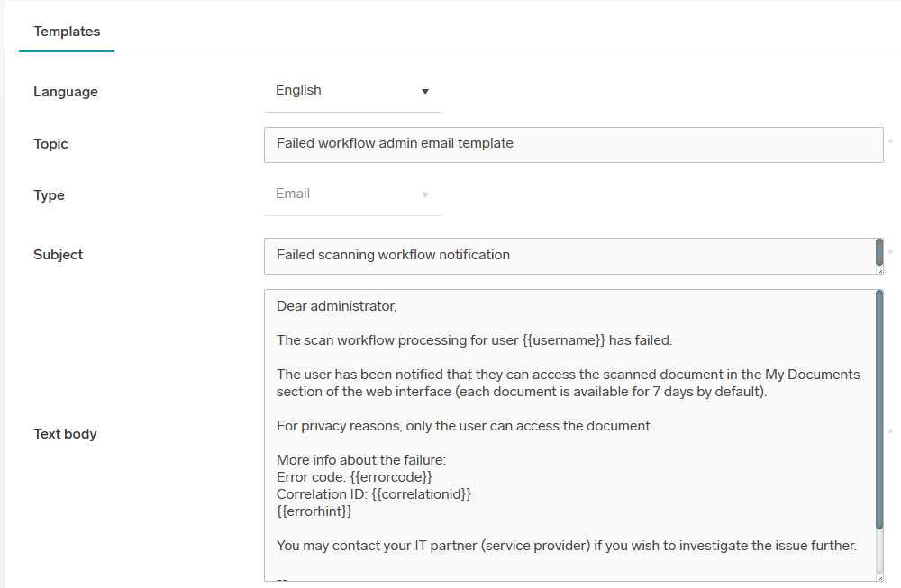The image size is (901, 588).
Task: Click the Language dropdown arrow icon
Action: pyautogui.click(x=425, y=91)
